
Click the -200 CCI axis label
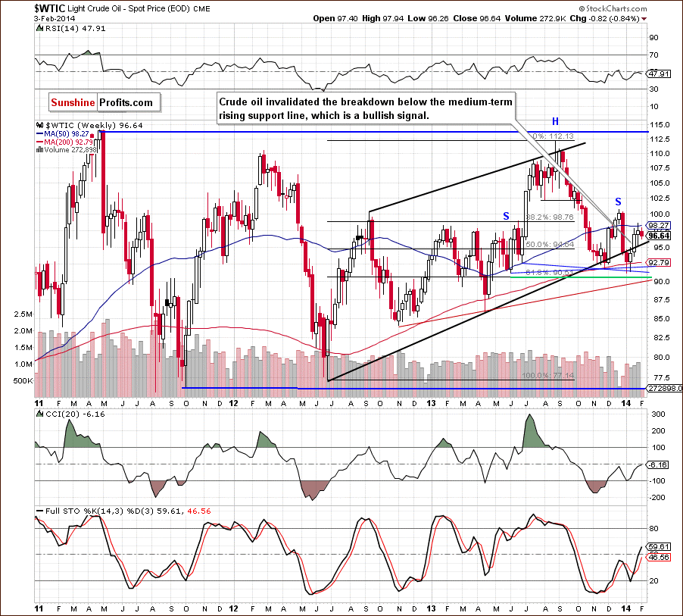(x=658, y=497)
